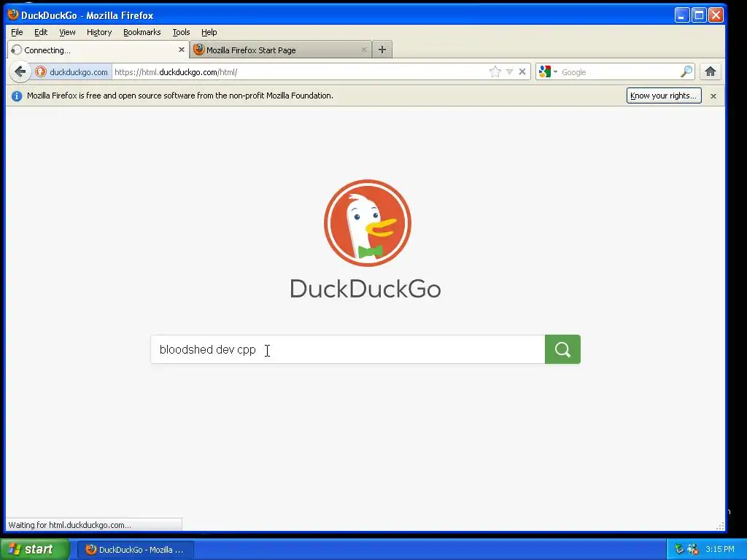747x560 pixels.
Task: Click Mozilla Firefox is free notification text
Action: point(180,96)
